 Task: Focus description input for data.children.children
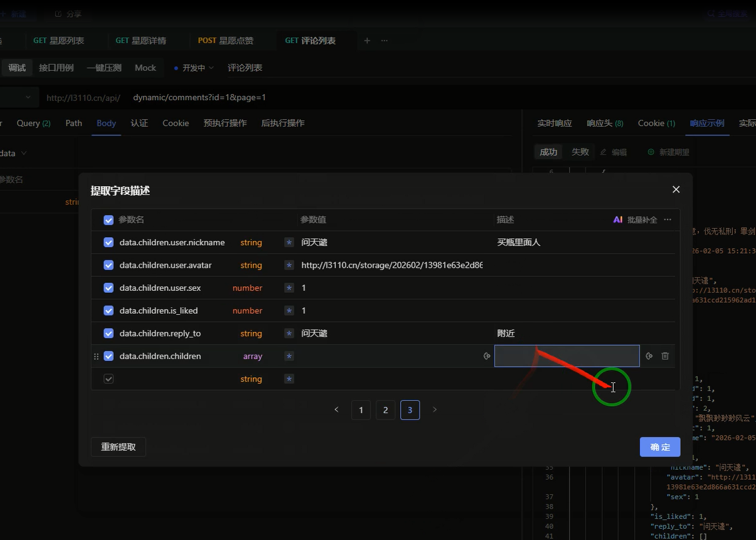[x=567, y=356]
